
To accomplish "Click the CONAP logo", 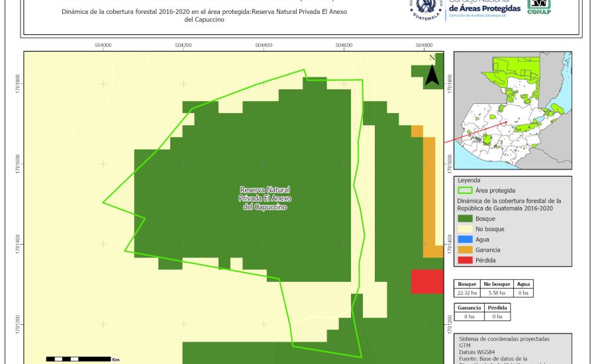I will click(539, 7).
